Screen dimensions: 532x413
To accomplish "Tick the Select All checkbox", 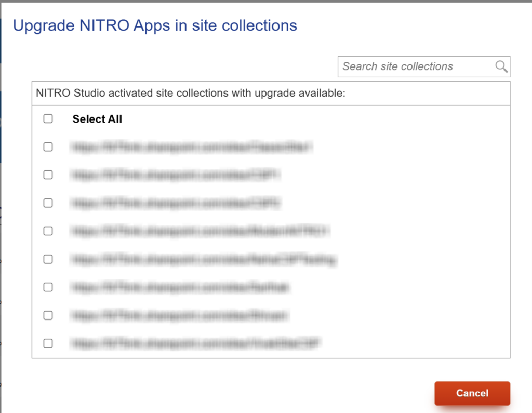I will (x=48, y=119).
